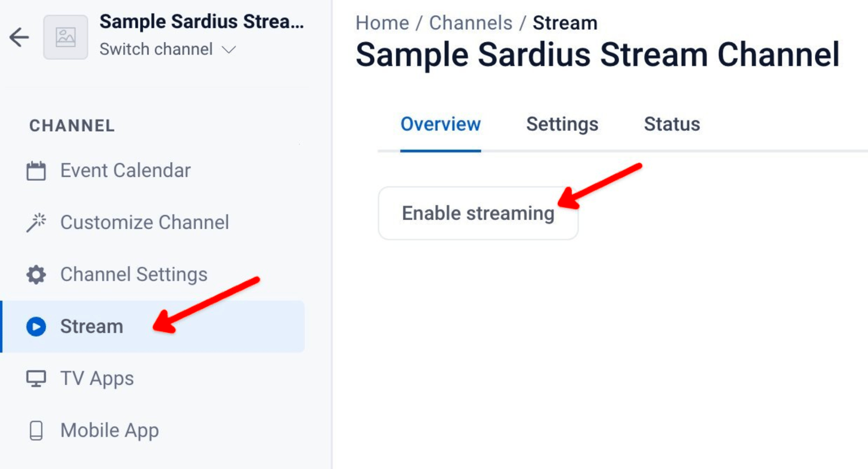Open the Switch channel dropdown

(x=156, y=49)
